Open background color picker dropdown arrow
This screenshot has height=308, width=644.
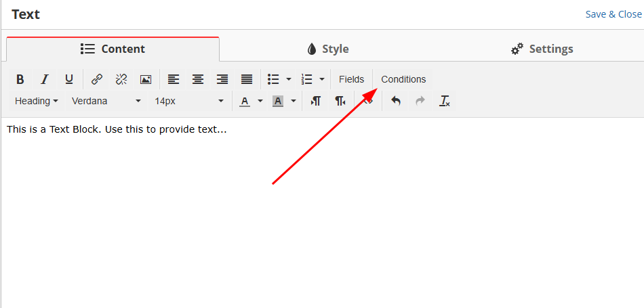click(x=294, y=101)
